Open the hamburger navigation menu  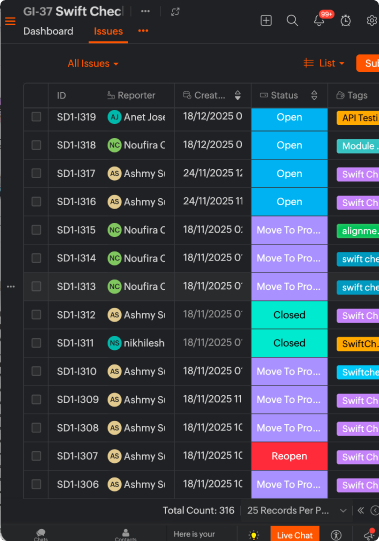[10, 21]
